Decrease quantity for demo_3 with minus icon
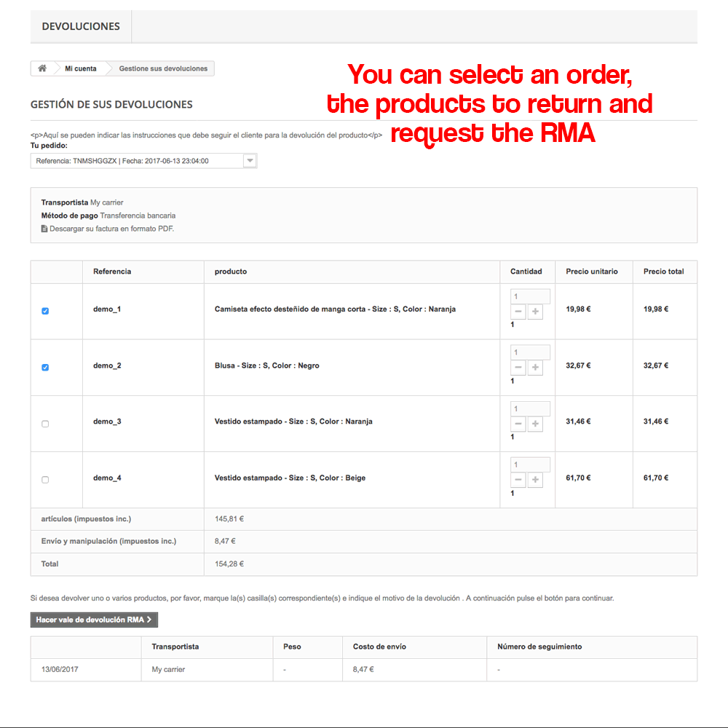 (518, 424)
